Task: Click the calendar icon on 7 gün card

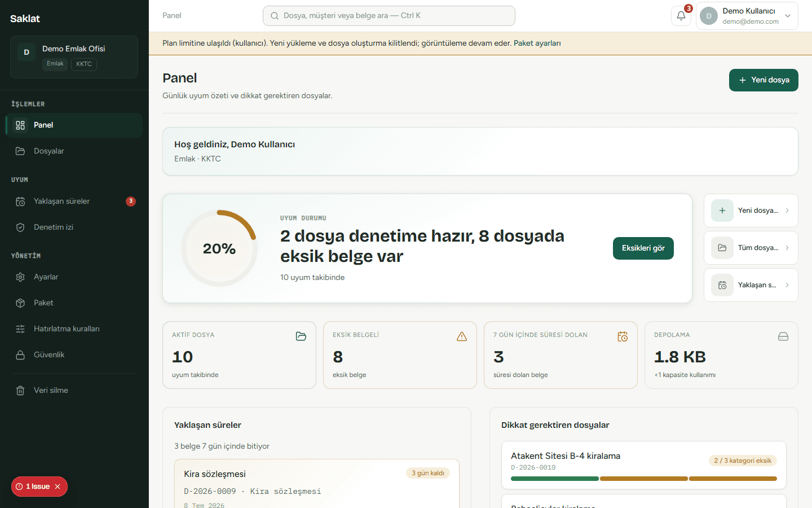Action: click(x=623, y=336)
